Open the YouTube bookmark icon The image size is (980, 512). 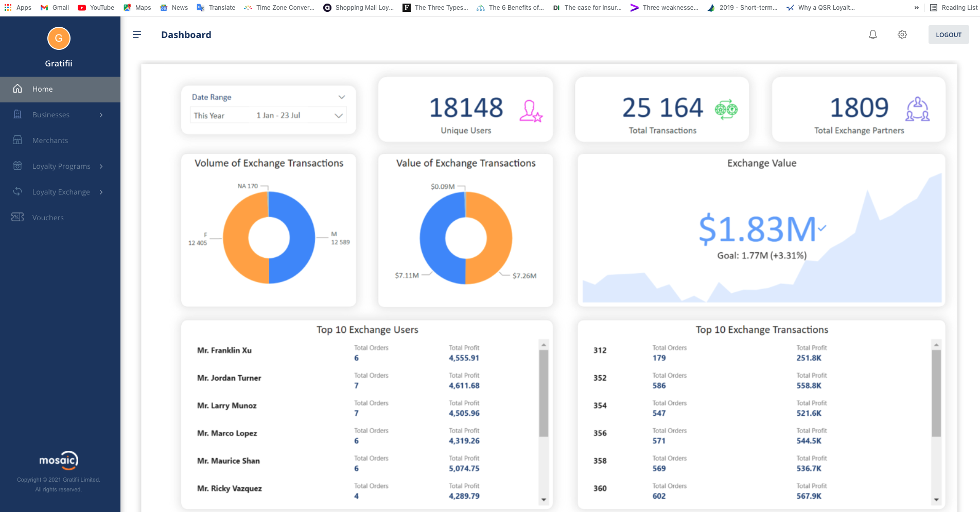pyautogui.click(x=81, y=7)
